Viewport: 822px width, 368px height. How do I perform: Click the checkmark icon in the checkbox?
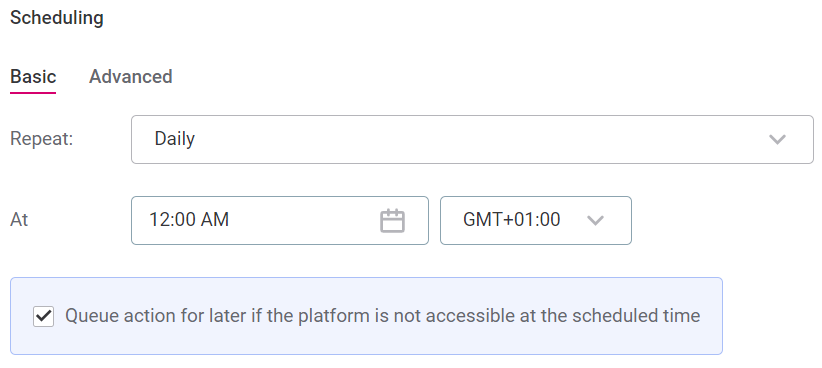coord(44,316)
